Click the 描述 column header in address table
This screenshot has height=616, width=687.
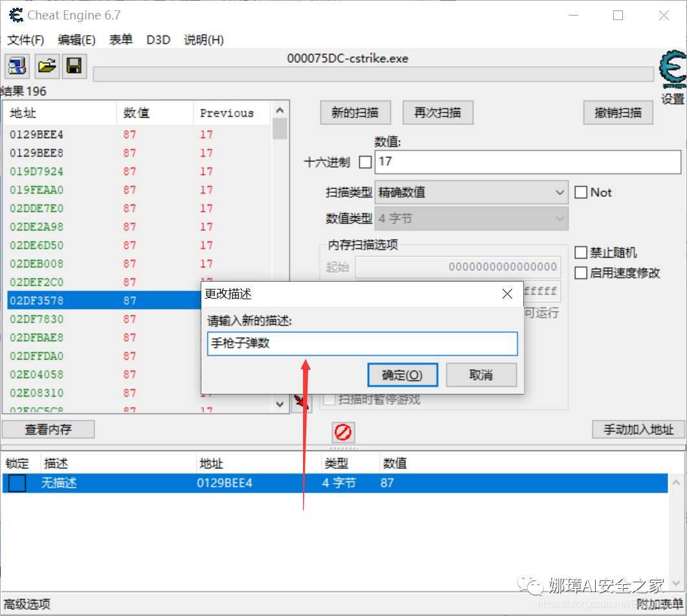(118, 463)
